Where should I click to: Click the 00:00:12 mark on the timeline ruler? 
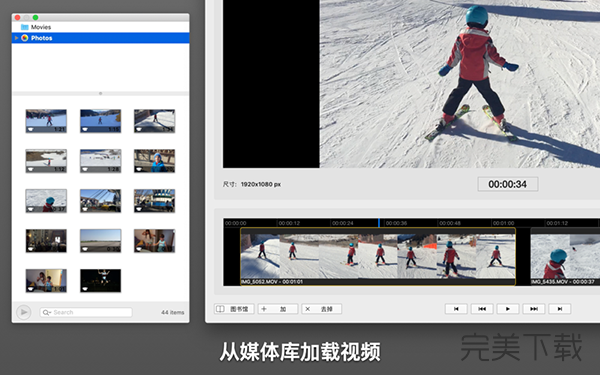[x=289, y=223]
